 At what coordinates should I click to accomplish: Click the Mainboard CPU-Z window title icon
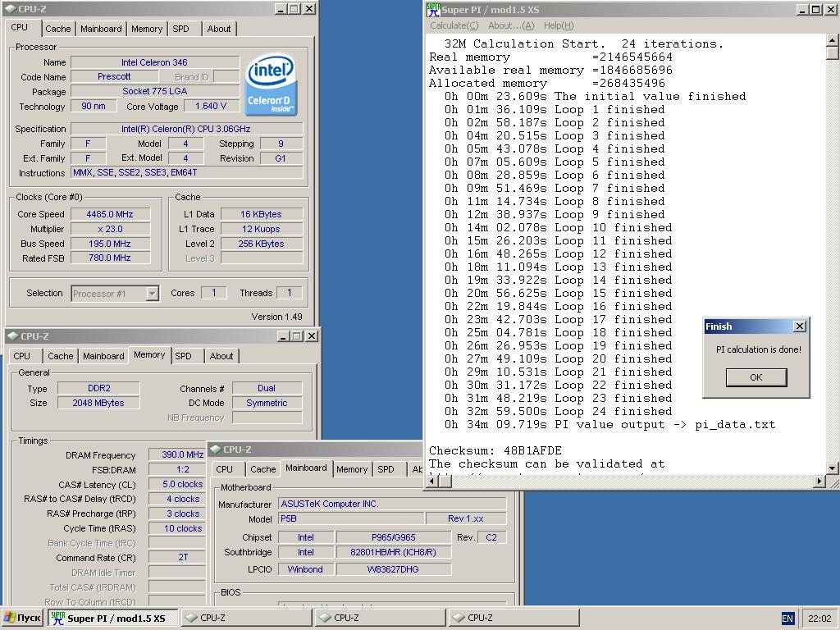(216, 450)
